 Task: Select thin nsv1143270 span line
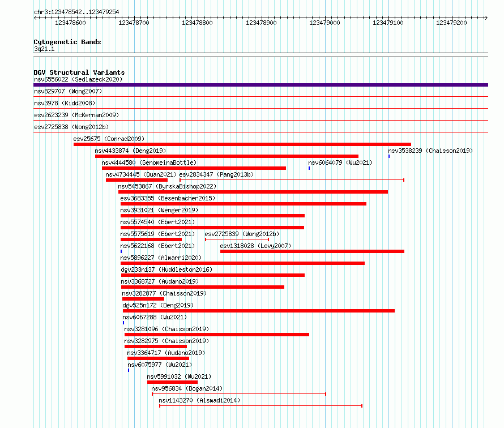coord(260,406)
